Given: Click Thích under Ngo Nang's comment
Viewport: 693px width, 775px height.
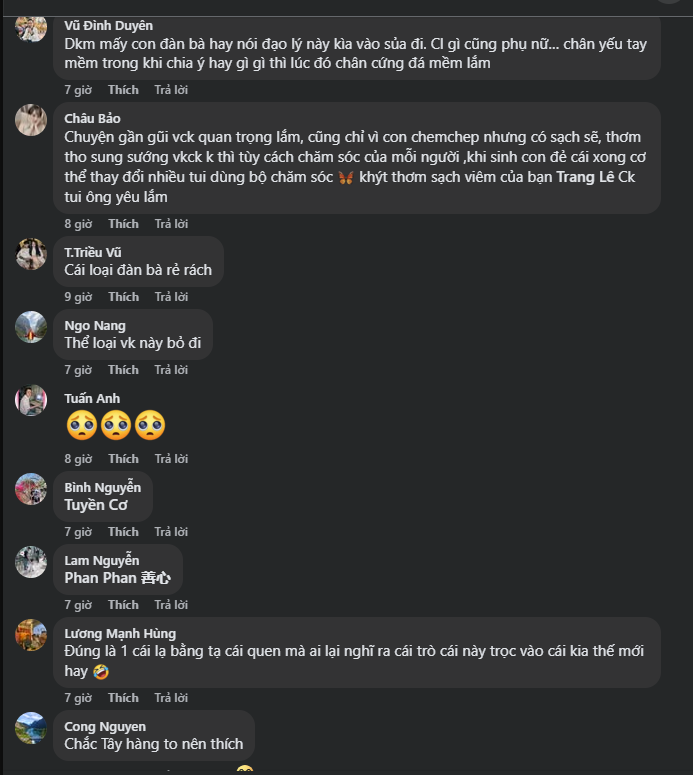Looking at the screenshot, I should click(123, 370).
